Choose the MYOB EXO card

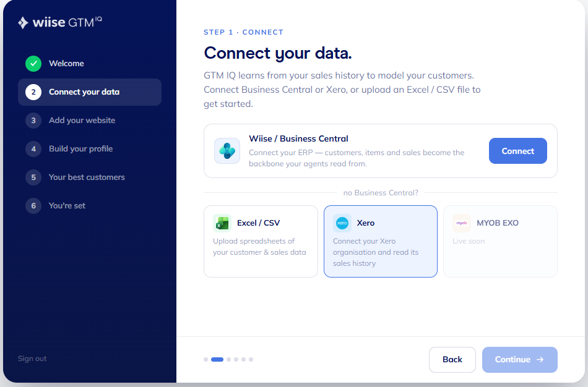pos(500,241)
